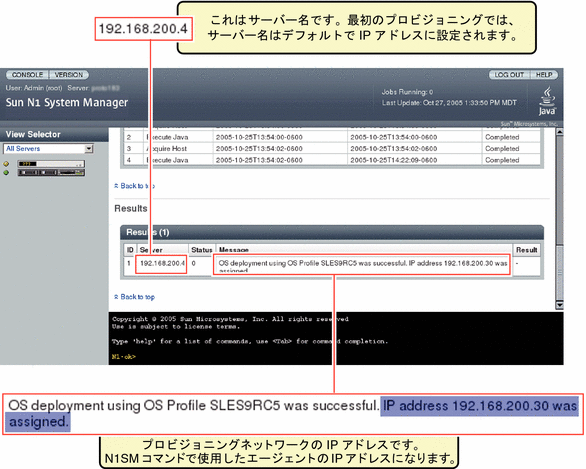Click the Results section heading
Screen dimensions: 586x469
(131, 208)
